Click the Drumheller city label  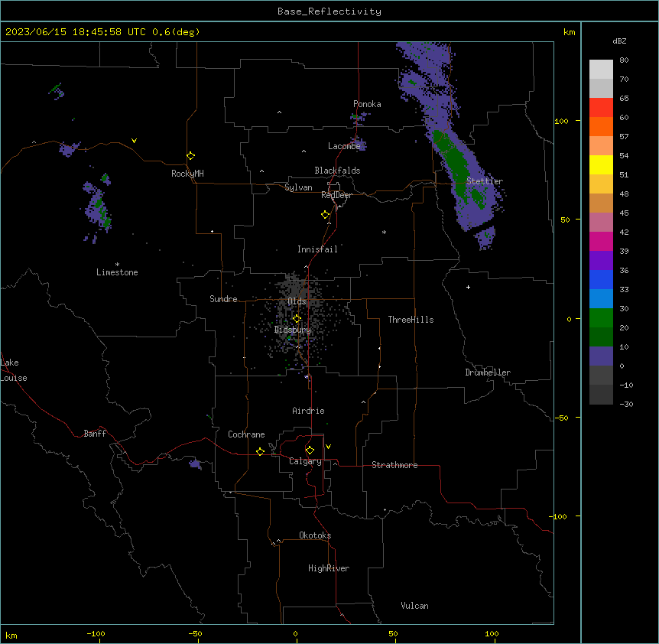[x=488, y=372]
